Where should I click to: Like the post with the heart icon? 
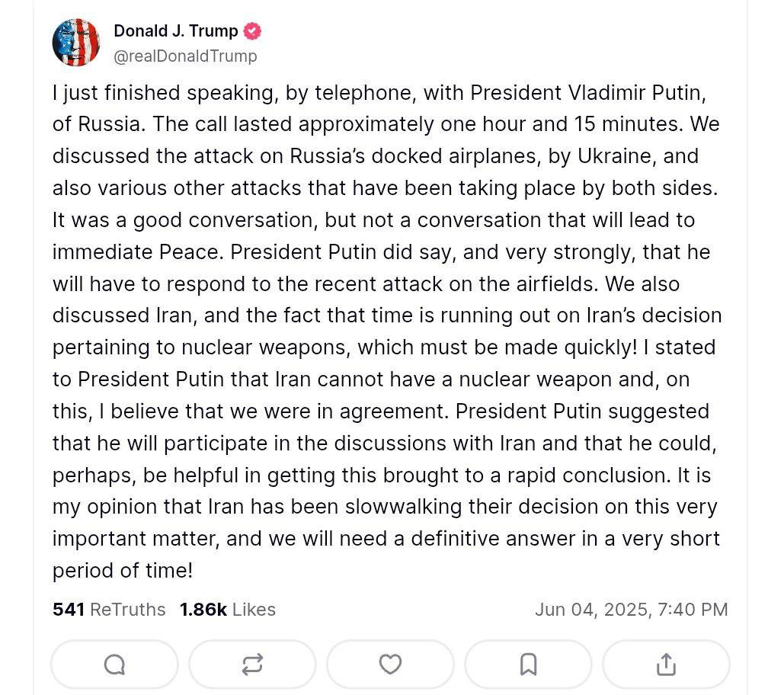click(391, 665)
